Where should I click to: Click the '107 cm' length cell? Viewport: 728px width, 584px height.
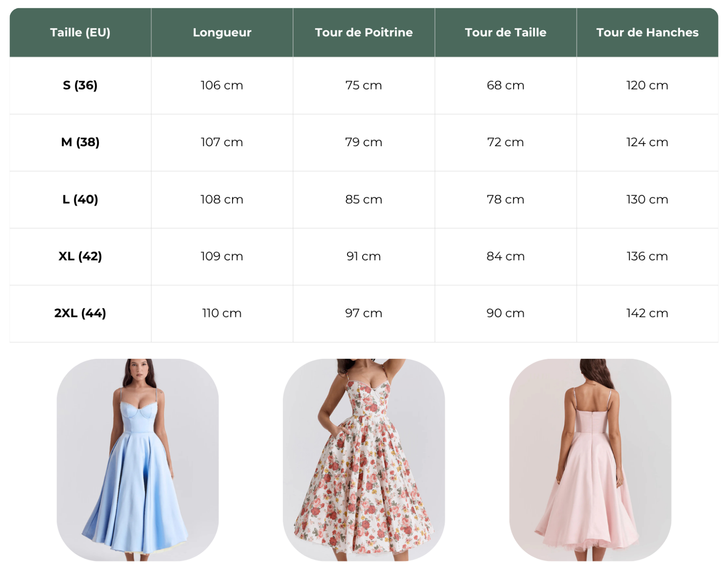(222, 142)
